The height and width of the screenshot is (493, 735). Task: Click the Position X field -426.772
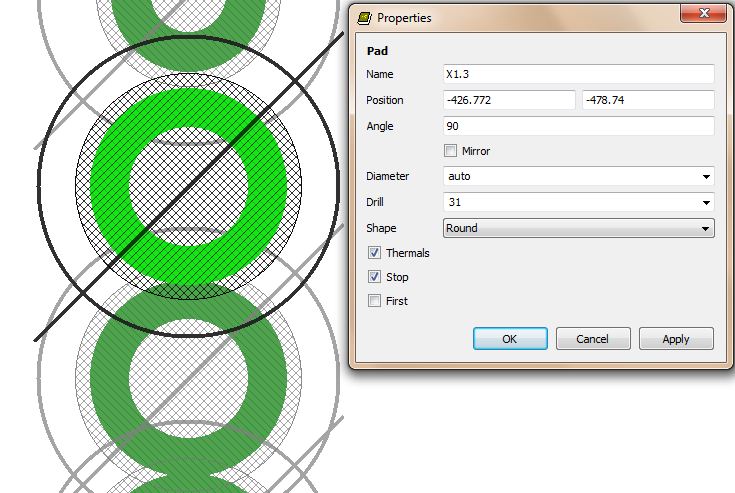pos(509,100)
